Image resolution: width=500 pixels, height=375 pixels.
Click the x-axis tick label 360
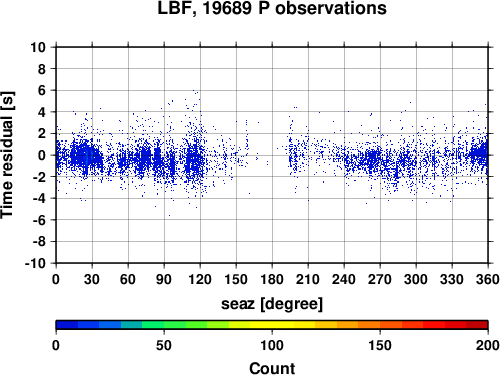click(x=488, y=279)
